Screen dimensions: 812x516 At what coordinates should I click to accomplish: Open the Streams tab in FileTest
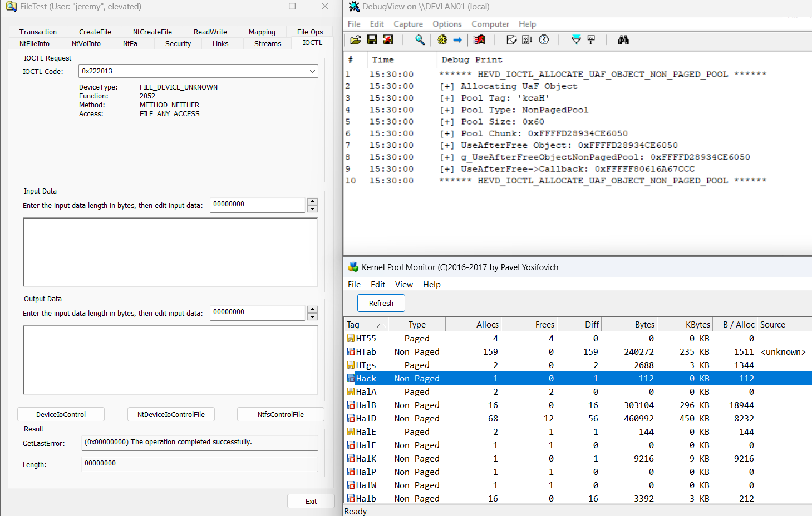[268, 43]
